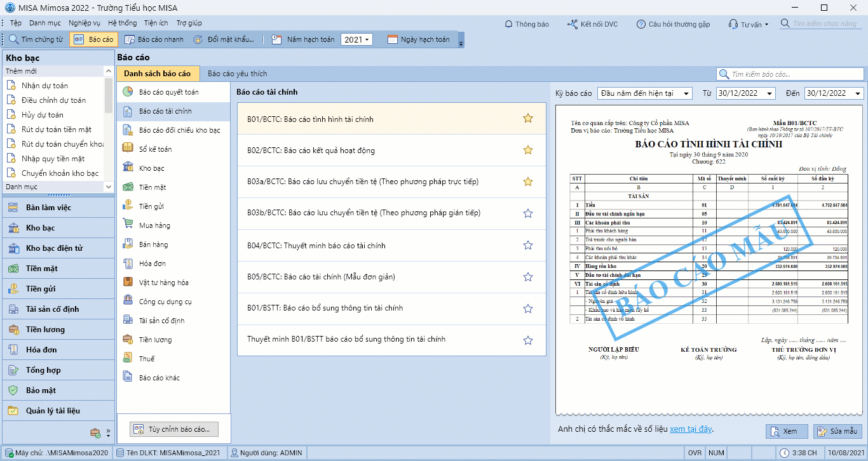
Task: Open Câu hỏi thường gặp help
Action: (673, 24)
